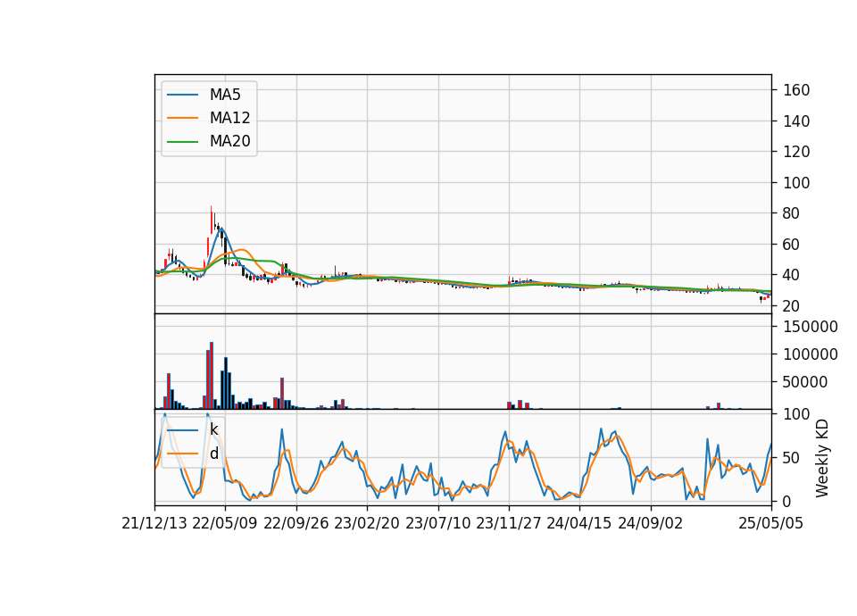The width and height of the screenshot is (857, 616).
Task: Click the blue MA5 legend line sample
Action: (x=182, y=96)
